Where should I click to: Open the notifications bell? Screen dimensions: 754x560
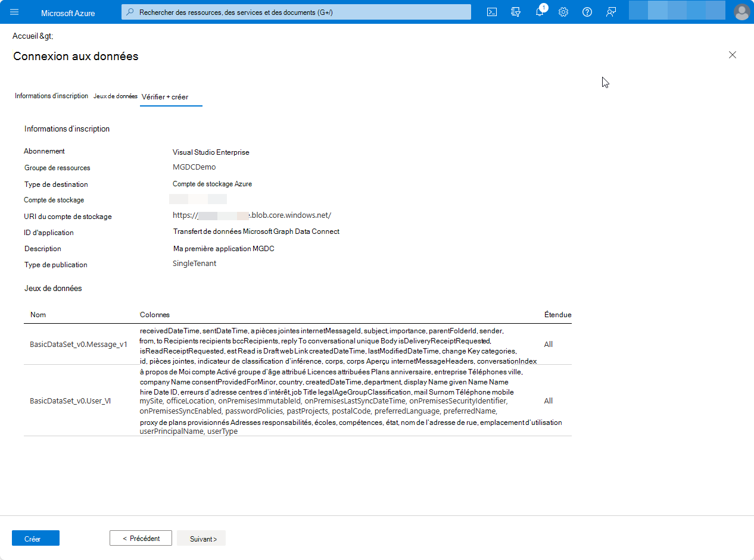[x=540, y=12]
